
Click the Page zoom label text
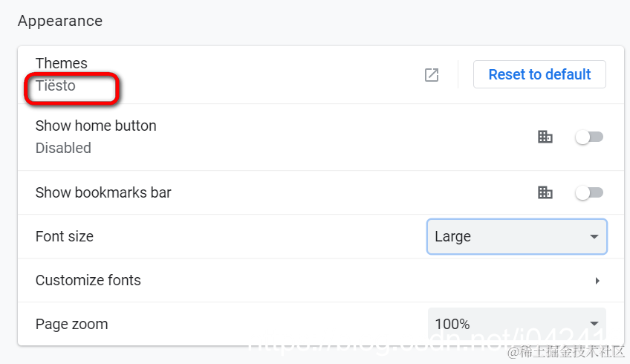pos(72,324)
